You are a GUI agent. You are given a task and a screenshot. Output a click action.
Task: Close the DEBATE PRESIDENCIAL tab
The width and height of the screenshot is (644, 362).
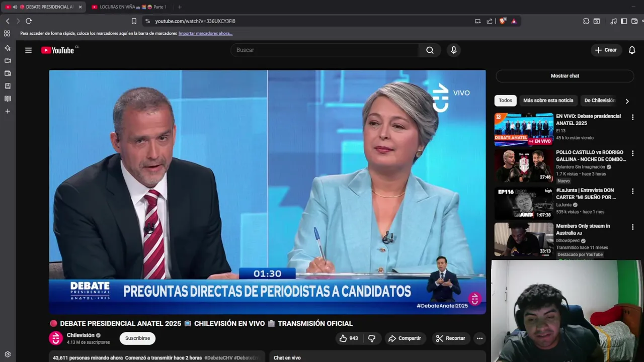click(x=80, y=7)
